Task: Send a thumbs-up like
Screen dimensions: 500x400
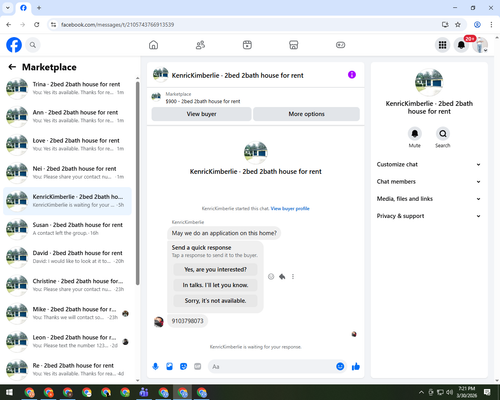Action: 356,367
